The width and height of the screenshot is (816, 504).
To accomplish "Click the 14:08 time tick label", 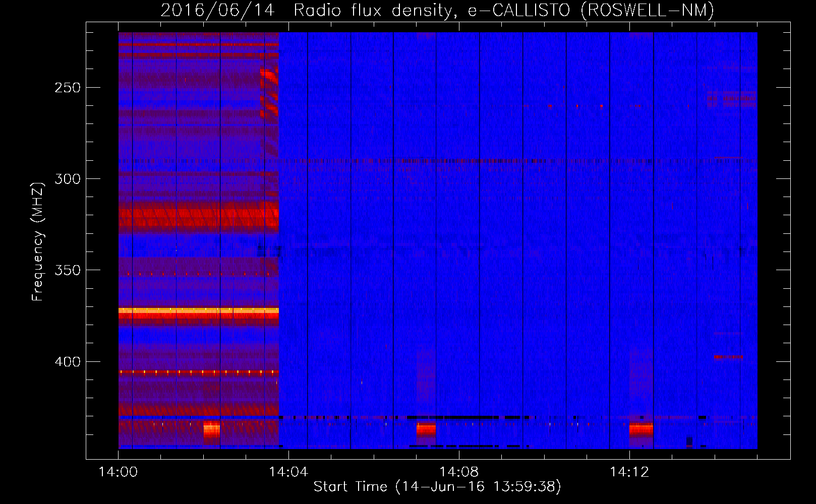I will [x=459, y=472].
